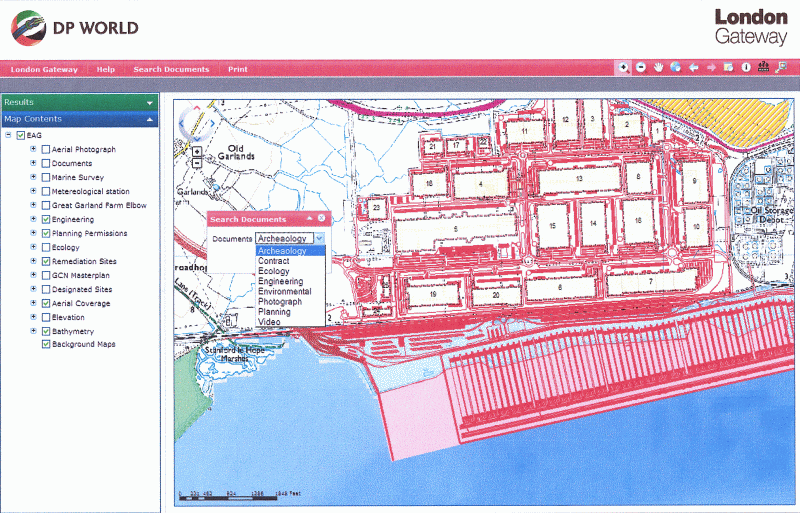The image size is (800, 513).
Task: Click the Meteorological station layer label
Action: [x=90, y=191]
